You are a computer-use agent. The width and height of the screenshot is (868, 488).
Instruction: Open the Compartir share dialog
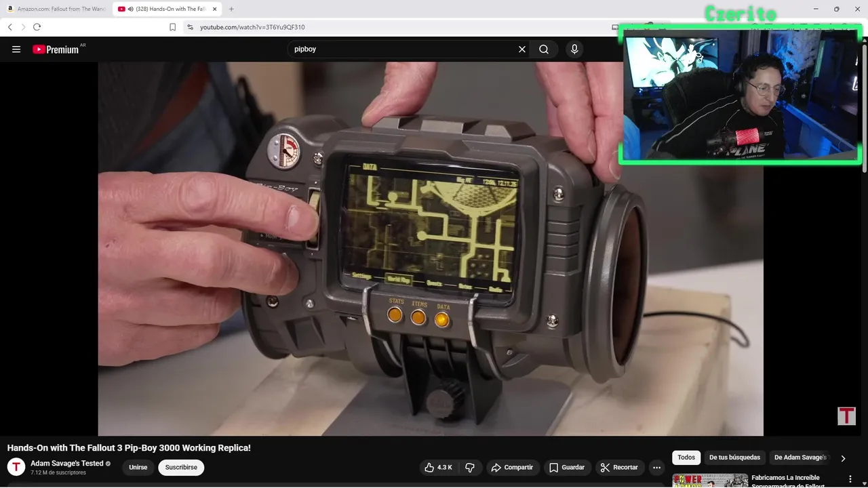pos(513,468)
